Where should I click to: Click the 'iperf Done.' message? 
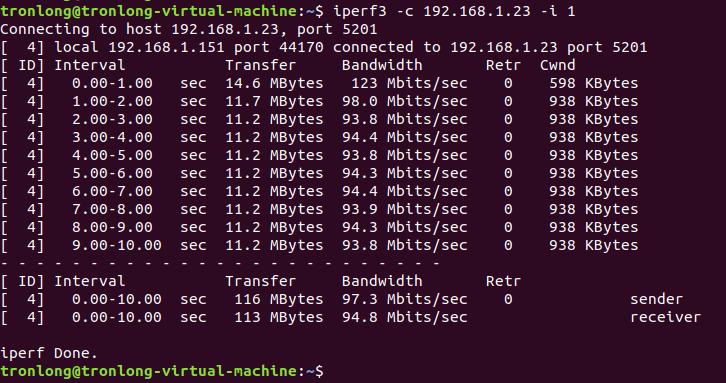coord(49,353)
